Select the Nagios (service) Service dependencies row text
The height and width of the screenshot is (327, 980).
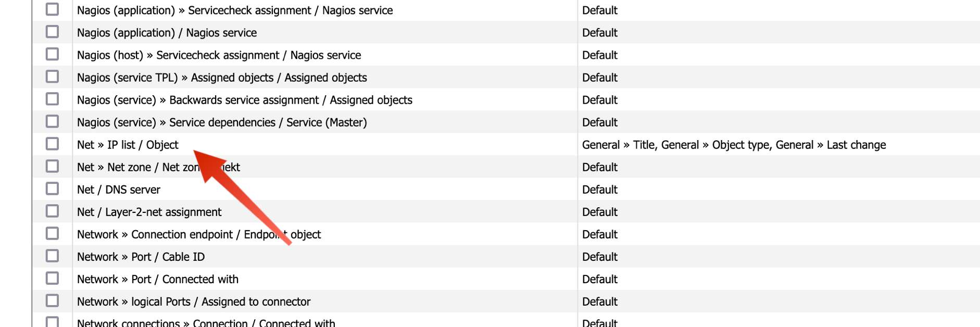click(222, 122)
